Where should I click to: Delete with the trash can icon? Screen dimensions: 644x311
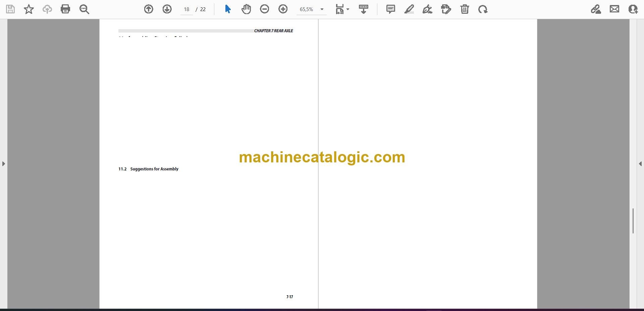point(465,9)
